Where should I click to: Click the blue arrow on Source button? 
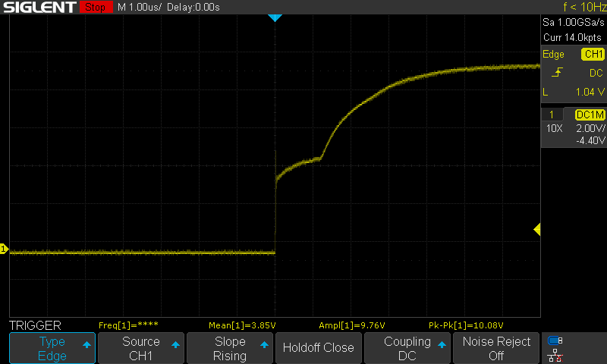(x=175, y=344)
